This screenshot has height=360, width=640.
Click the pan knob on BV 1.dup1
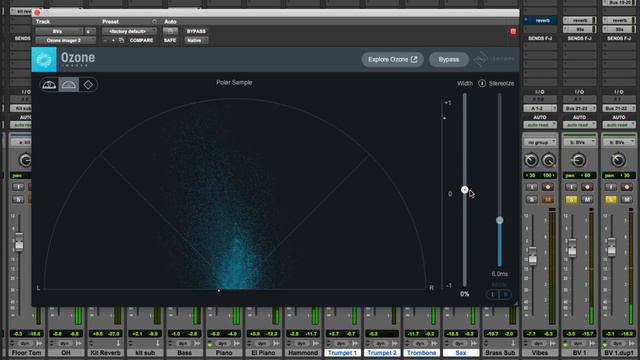tap(618, 160)
